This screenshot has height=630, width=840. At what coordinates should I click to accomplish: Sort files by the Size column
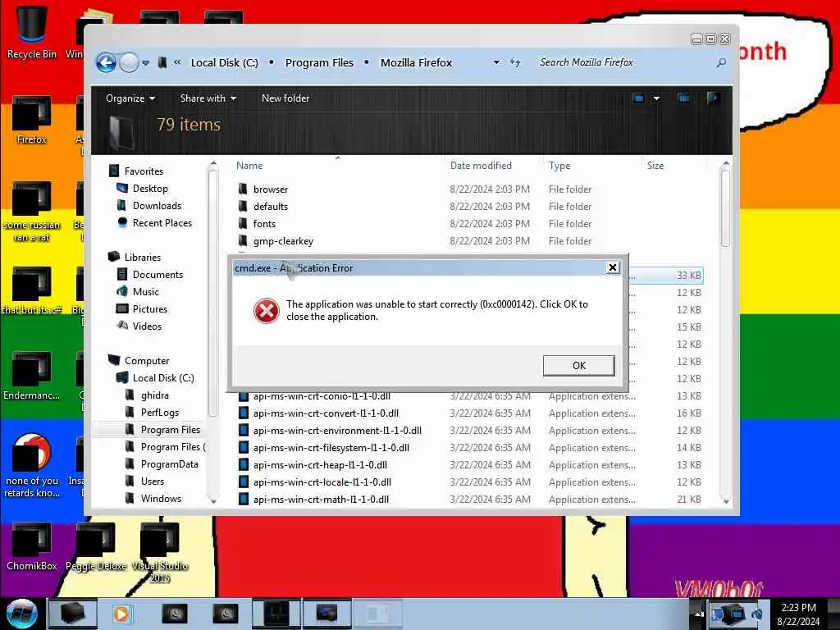pyautogui.click(x=655, y=166)
